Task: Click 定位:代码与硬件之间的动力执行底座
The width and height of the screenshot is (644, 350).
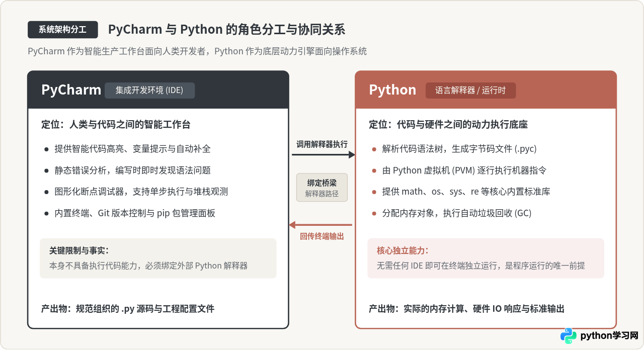Action: (448, 124)
